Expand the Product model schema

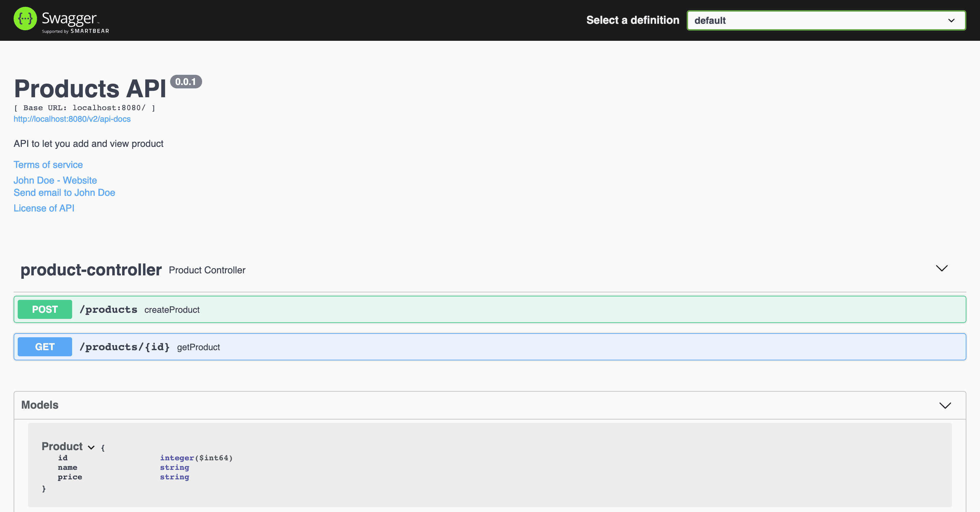tap(91, 447)
